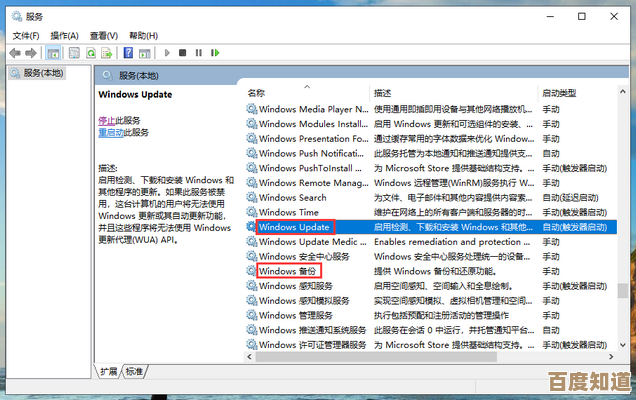This screenshot has width=636, height=400.
Task: Open the 文件(F) menu
Action: (26, 35)
